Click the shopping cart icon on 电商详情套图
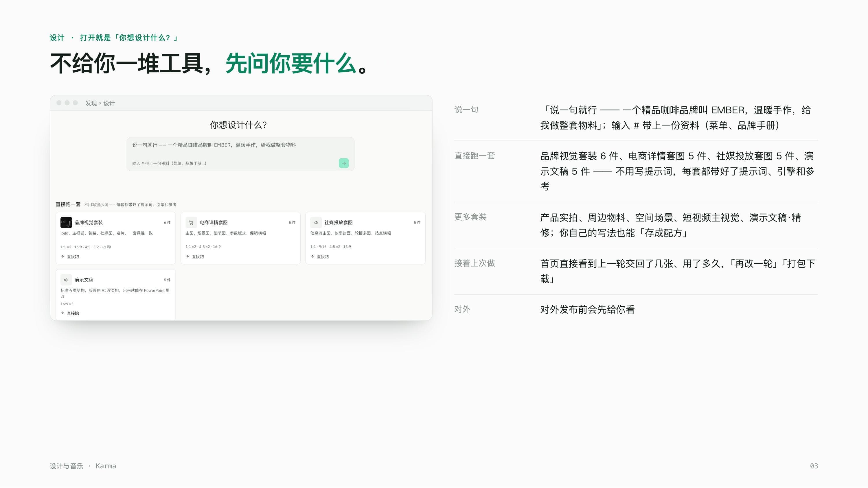 pyautogui.click(x=191, y=222)
